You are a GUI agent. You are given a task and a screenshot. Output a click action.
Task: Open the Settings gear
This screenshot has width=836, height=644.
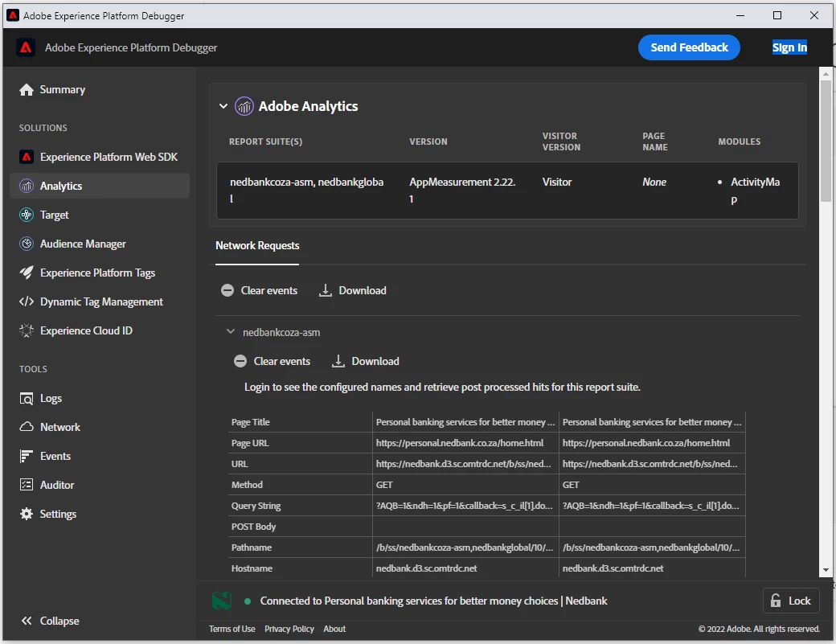(26, 514)
